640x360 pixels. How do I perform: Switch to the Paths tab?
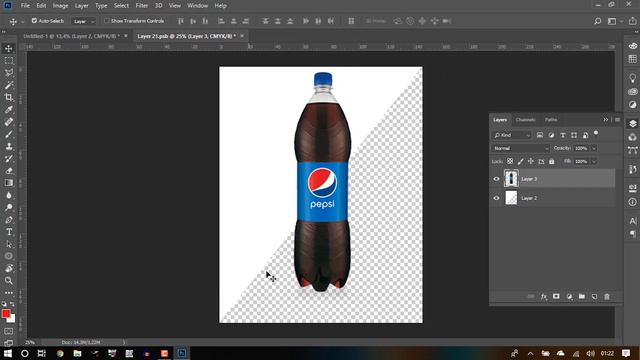pyautogui.click(x=551, y=120)
